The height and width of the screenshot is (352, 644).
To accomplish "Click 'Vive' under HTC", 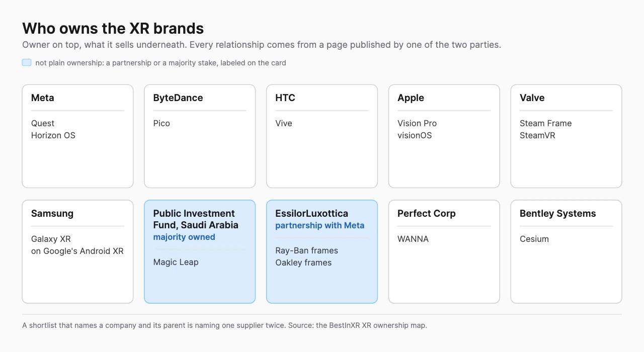I will pos(284,123).
